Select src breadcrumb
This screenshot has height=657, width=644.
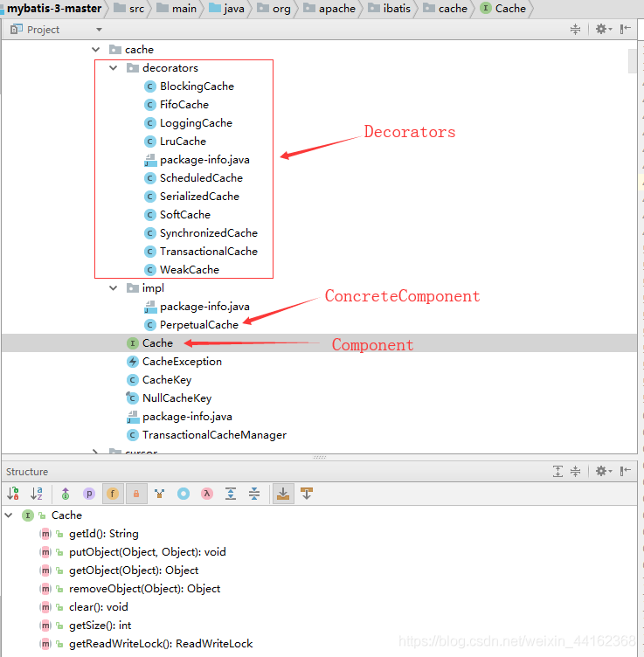129,9
